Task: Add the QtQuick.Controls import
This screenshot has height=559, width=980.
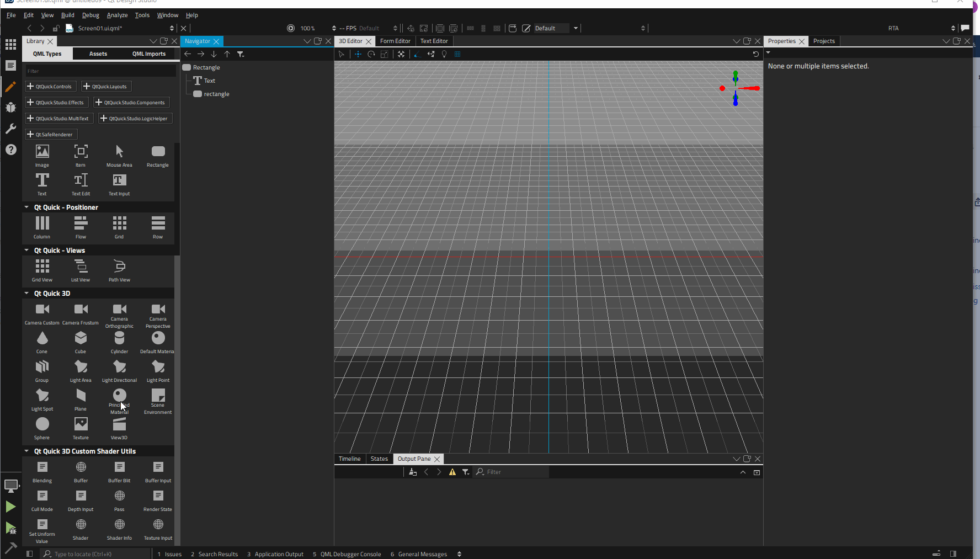Action: point(50,87)
